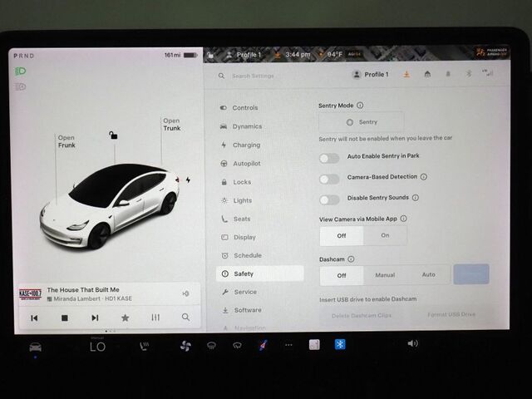Select the Charging settings menu

[x=245, y=145]
